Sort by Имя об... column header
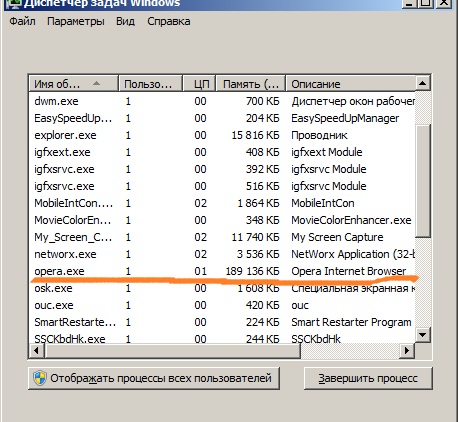Viewport: 458px width, 422px height. click(74, 84)
